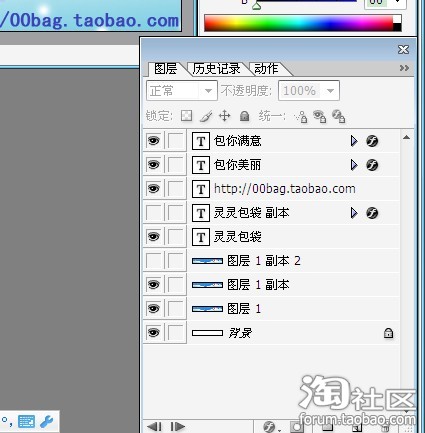
Task: Click the add layer style button at panel bottom
Action: [x=269, y=427]
